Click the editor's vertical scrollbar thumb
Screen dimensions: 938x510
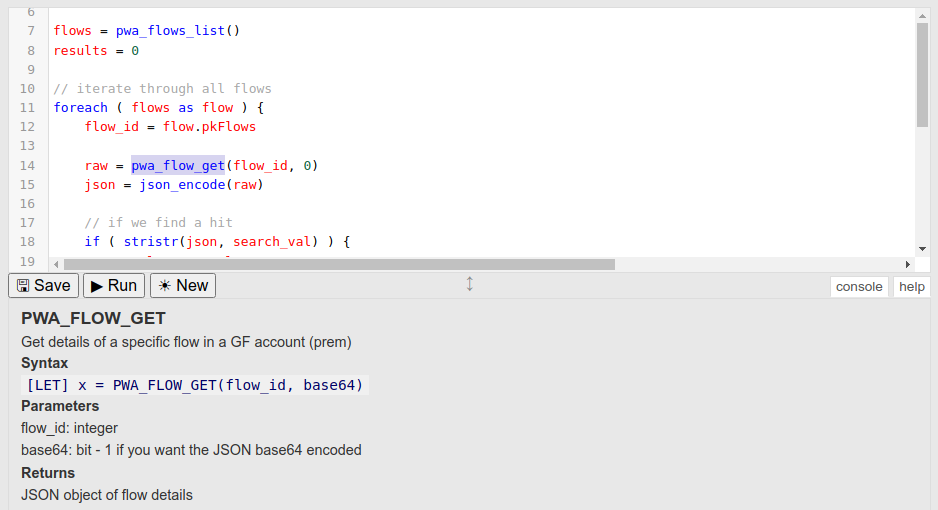pos(922,75)
